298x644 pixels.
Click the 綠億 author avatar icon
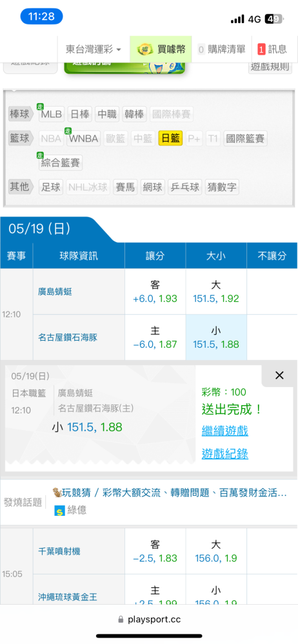point(60,511)
